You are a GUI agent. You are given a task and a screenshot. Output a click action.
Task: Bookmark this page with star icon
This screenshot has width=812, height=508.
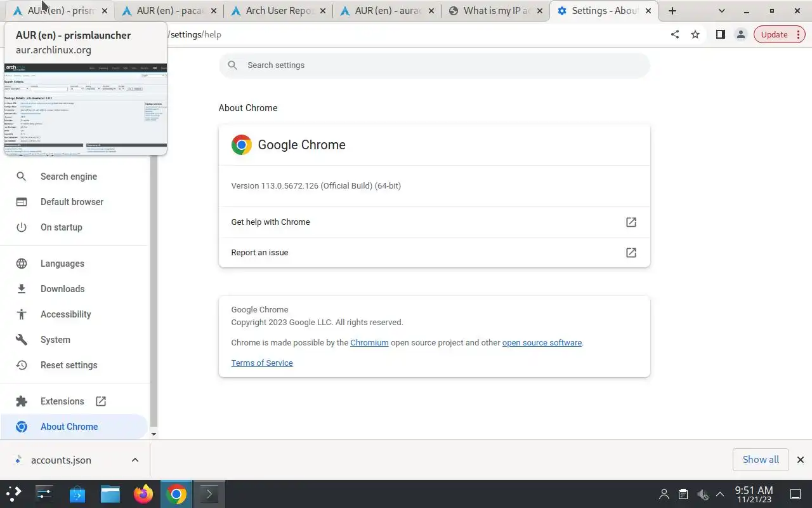pyautogui.click(x=695, y=34)
